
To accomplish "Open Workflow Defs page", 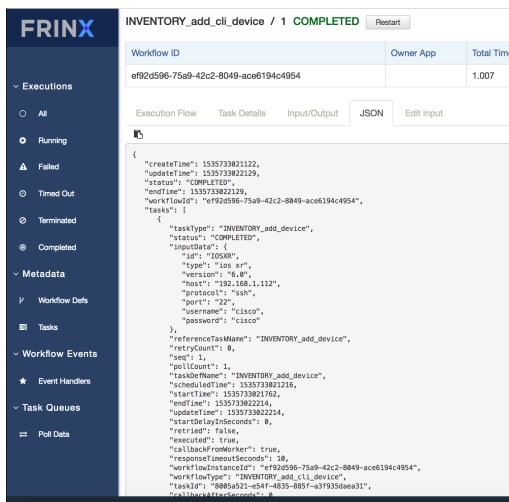I will [x=63, y=300].
